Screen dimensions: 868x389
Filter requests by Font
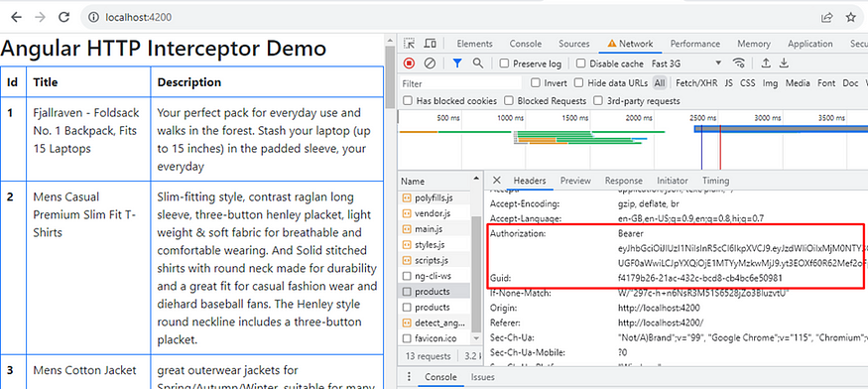click(x=826, y=83)
